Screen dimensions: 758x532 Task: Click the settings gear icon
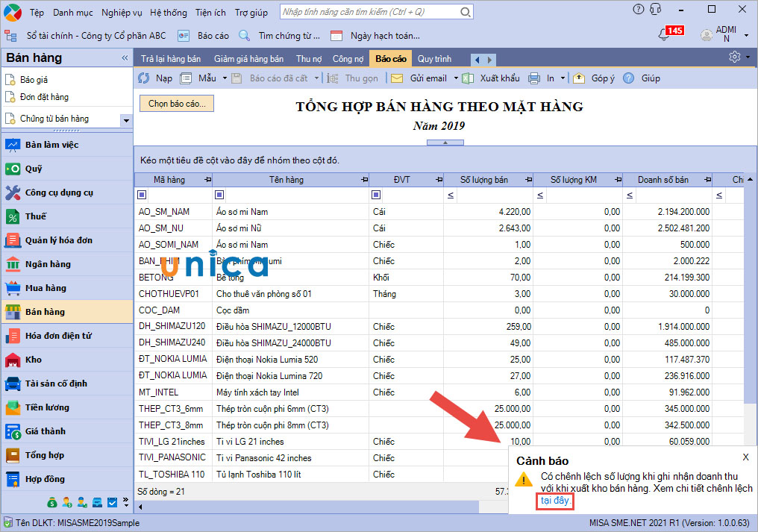pyautogui.click(x=735, y=57)
